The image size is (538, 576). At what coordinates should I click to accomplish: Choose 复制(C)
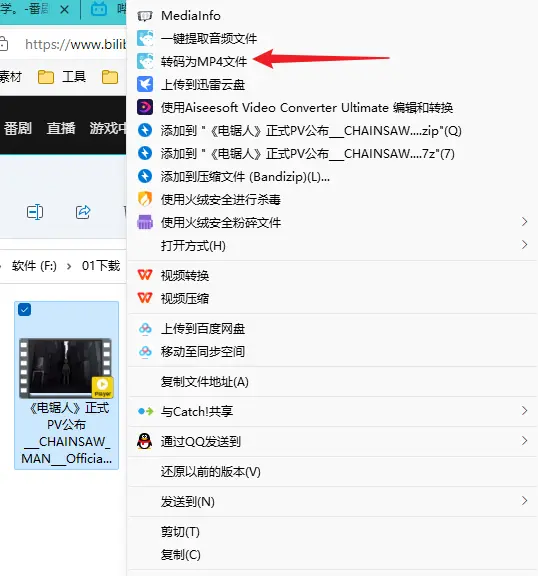point(332,554)
